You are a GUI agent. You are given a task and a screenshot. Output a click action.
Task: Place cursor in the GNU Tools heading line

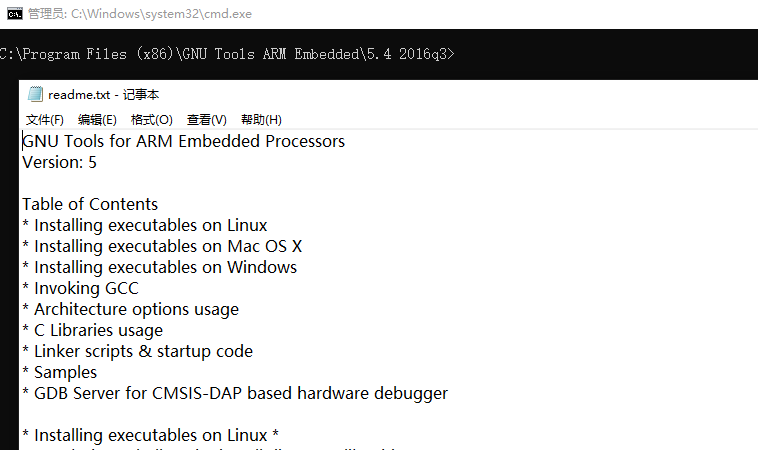184,141
